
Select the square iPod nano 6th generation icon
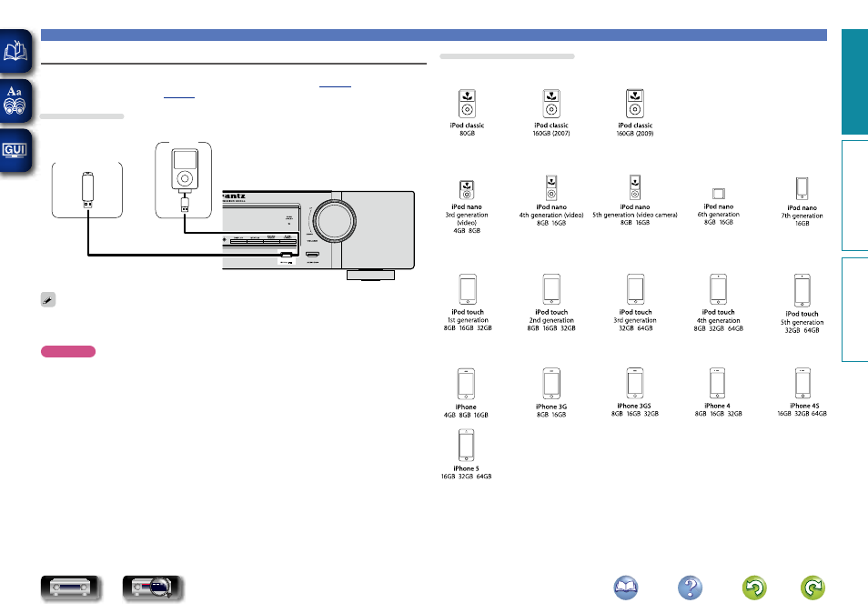point(719,194)
